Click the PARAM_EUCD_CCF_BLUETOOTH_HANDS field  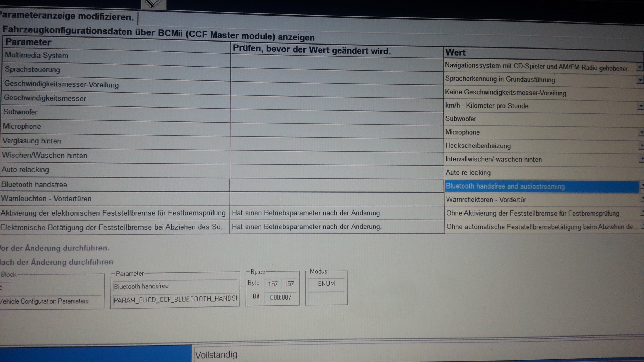pyautogui.click(x=175, y=299)
